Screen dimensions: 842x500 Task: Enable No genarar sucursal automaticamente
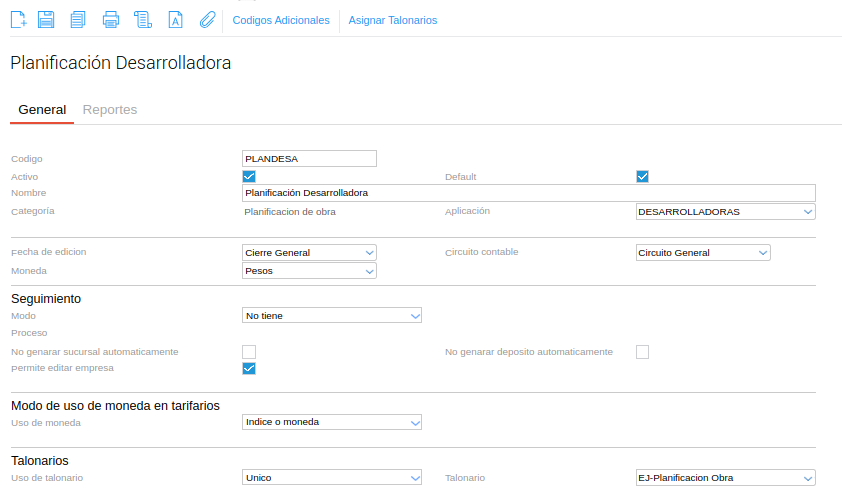[x=249, y=351]
